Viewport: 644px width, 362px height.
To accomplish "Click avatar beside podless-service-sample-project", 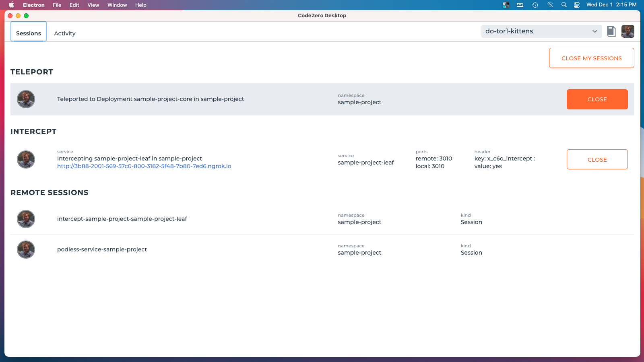I will tap(26, 250).
